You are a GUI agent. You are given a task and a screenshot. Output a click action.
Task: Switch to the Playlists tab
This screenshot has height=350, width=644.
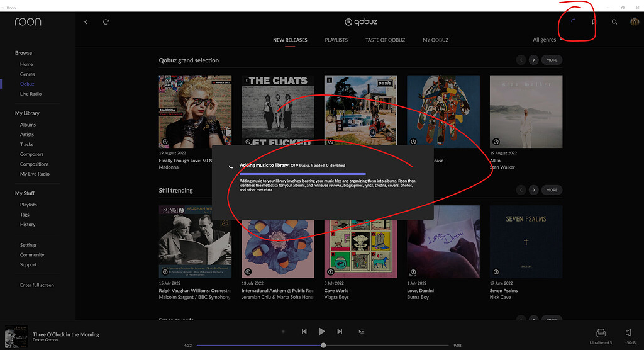click(x=336, y=40)
